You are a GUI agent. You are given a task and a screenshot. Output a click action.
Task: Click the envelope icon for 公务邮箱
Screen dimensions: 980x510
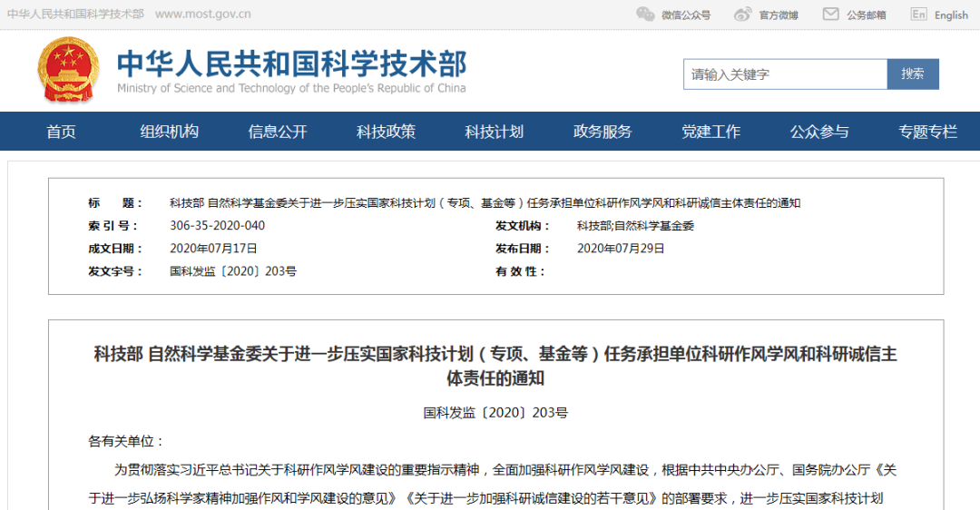tap(830, 15)
